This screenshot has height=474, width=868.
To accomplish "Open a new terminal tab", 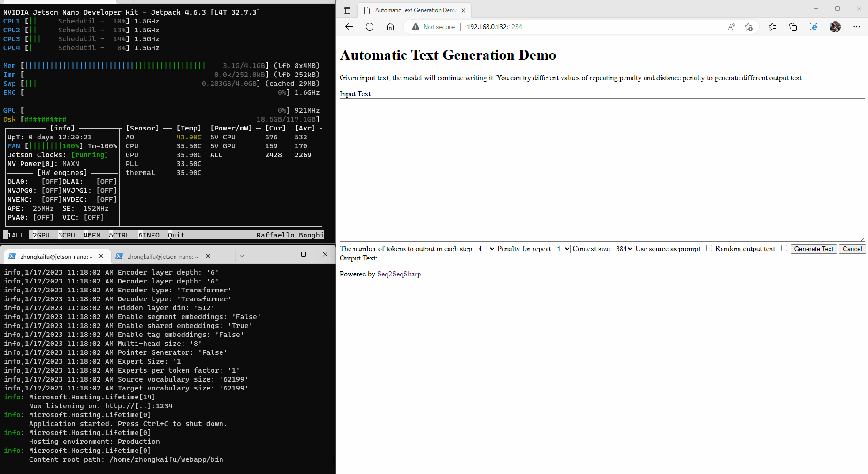I will pos(228,256).
